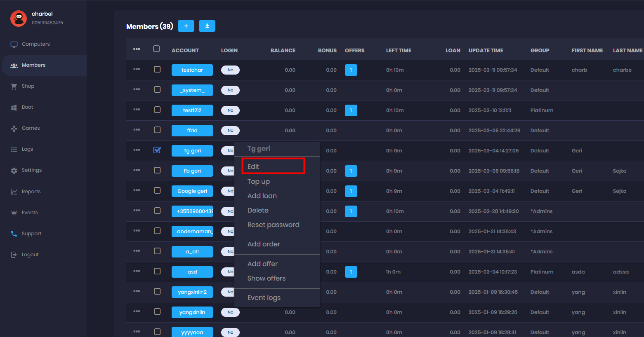Image resolution: width=644 pixels, height=337 pixels.
Task: Select Reset password from context menu
Action: point(273,225)
